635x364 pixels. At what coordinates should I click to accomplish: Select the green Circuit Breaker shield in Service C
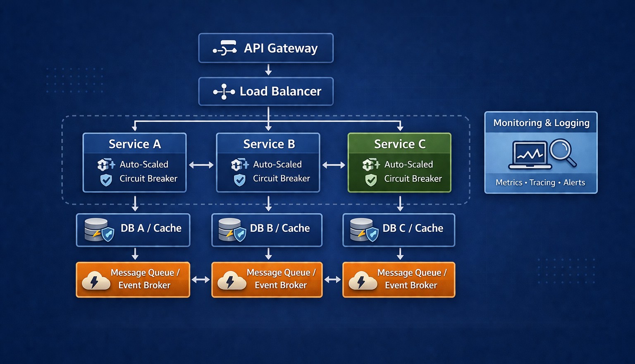point(371,180)
